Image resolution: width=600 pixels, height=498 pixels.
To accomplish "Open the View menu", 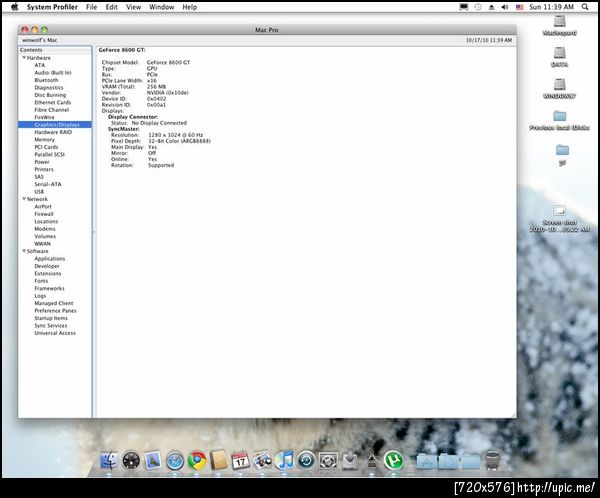I will [x=134, y=7].
